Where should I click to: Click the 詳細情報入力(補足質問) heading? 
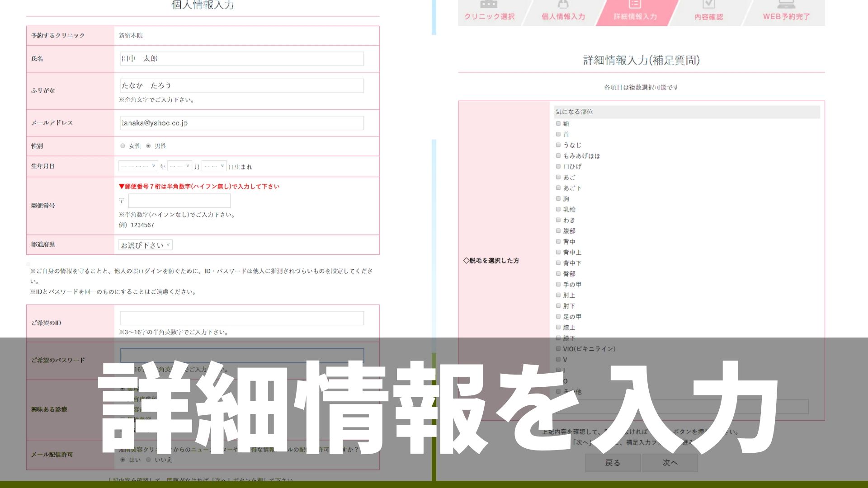click(642, 60)
